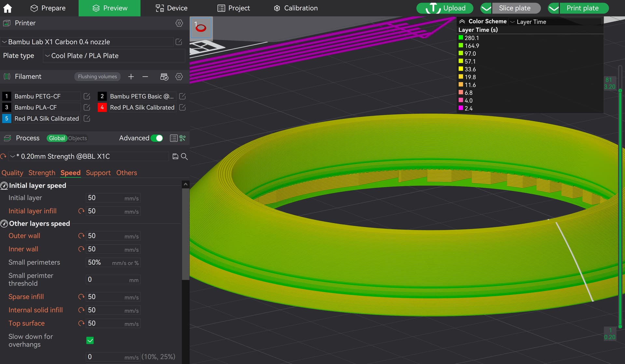Viewport: 625px width, 364px height.
Task: Open the Quality settings tab
Action: [12, 173]
